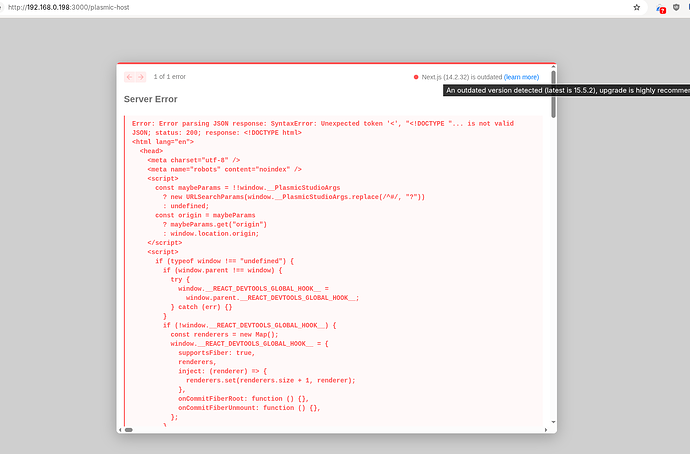Click the outdated version tooltip
This screenshot has width=690, height=454.
pos(566,90)
